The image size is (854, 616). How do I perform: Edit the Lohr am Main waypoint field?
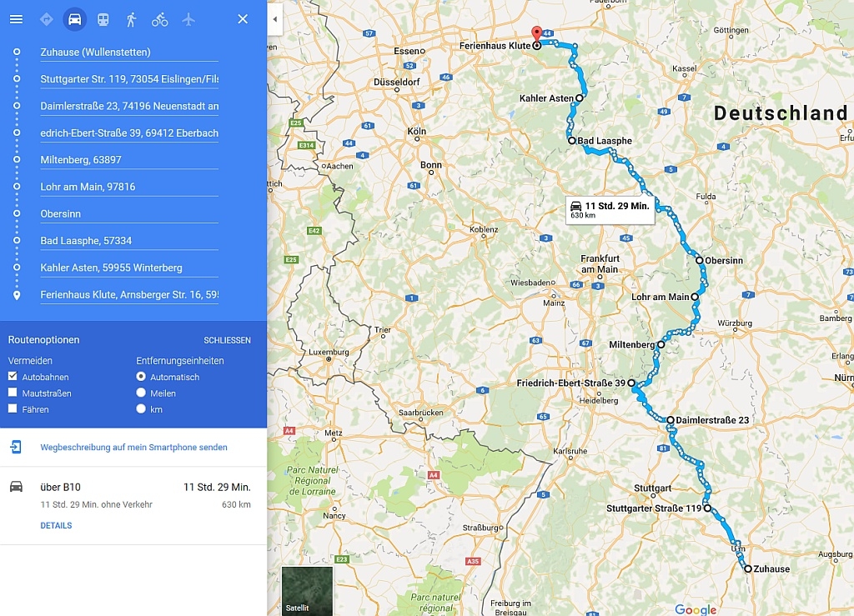129,187
